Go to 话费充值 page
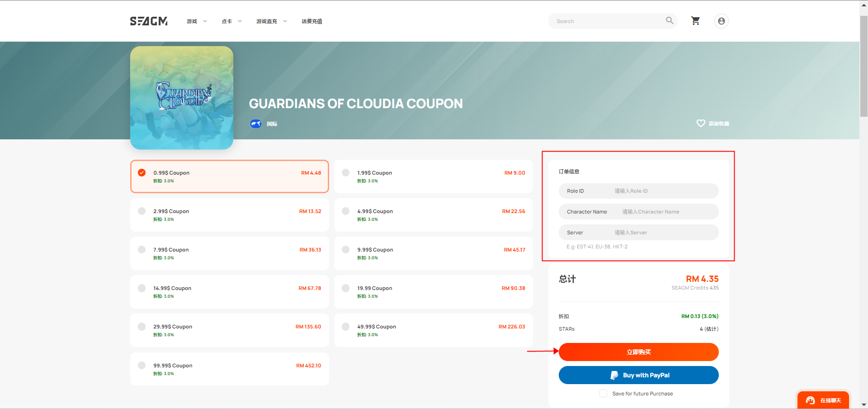Screen dimensions: 868x409 pos(312,21)
